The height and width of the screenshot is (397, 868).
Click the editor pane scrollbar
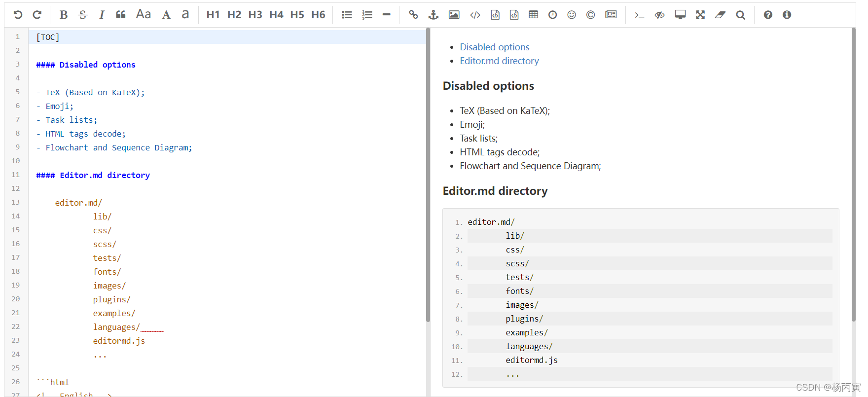coord(428,175)
